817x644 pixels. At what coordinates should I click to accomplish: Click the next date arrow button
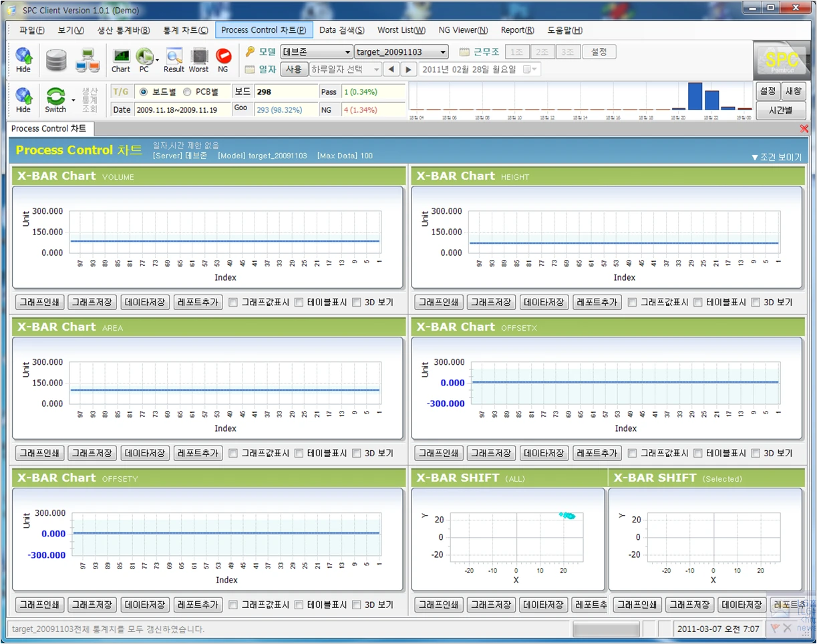pyautogui.click(x=409, y=69)
